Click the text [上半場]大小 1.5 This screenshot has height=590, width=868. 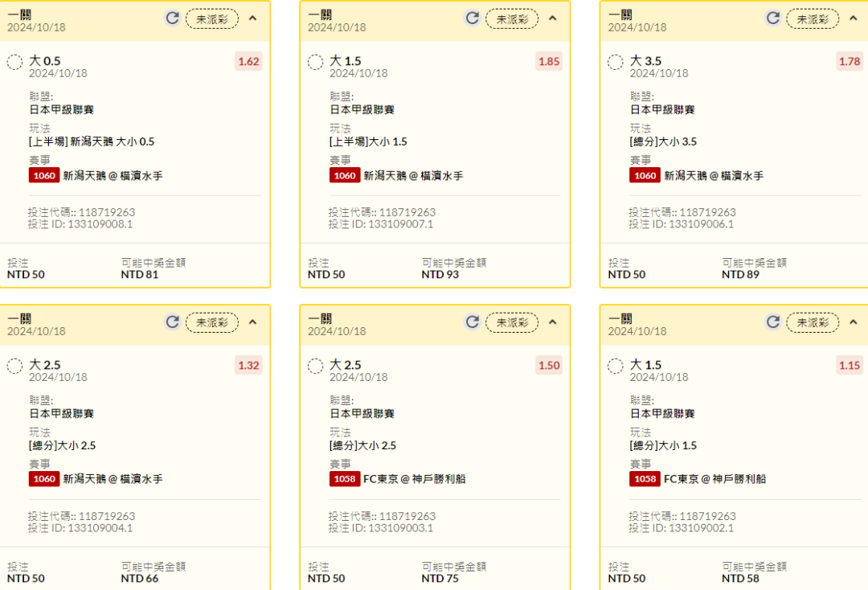click(x=368, y=141)
